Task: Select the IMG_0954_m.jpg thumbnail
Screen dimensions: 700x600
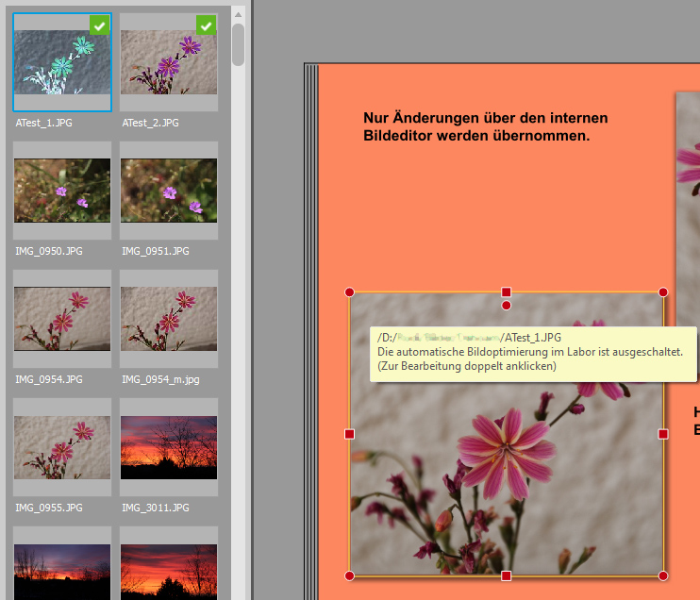Action: tap(169, 319)
